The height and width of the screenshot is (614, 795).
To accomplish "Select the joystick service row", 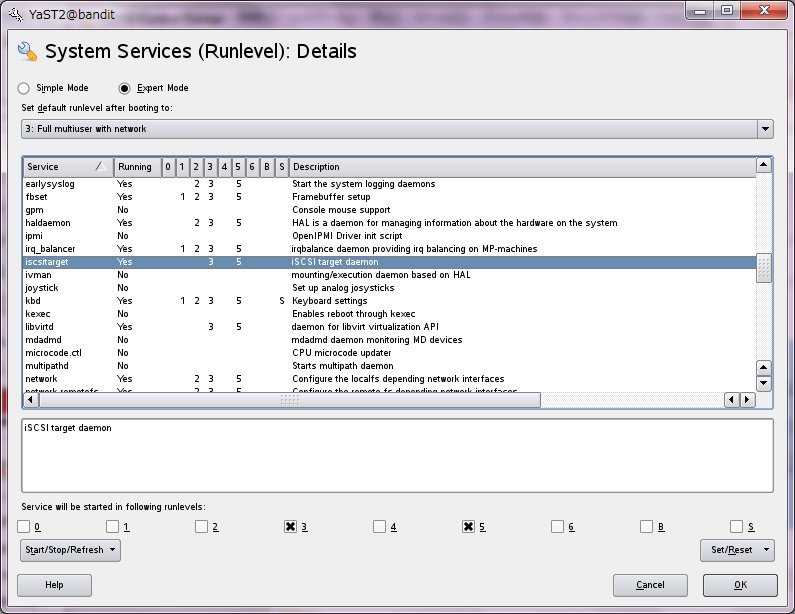I will tap(389, 288).
